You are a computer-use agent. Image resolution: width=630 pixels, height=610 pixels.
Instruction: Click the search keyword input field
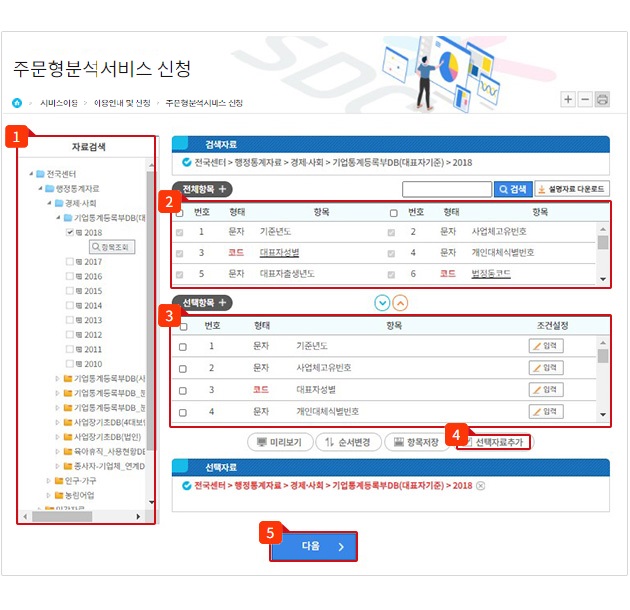(447, 189)
